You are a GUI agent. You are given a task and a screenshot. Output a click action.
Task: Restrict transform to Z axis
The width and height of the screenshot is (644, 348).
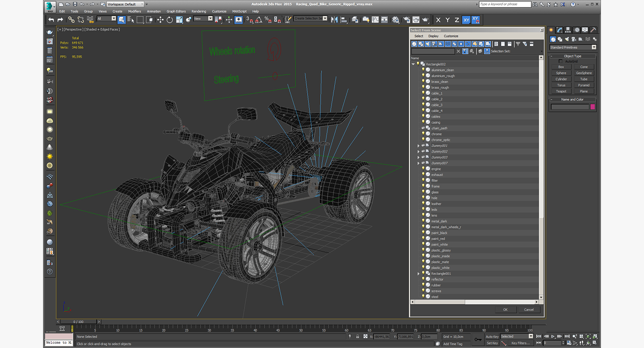(x=456, y=20)
